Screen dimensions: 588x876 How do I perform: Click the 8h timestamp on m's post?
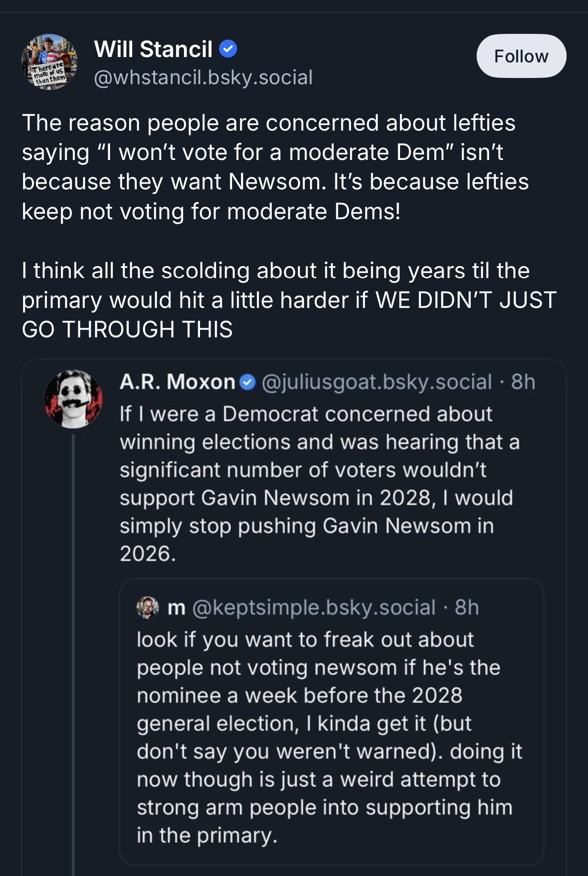[466, 607]
